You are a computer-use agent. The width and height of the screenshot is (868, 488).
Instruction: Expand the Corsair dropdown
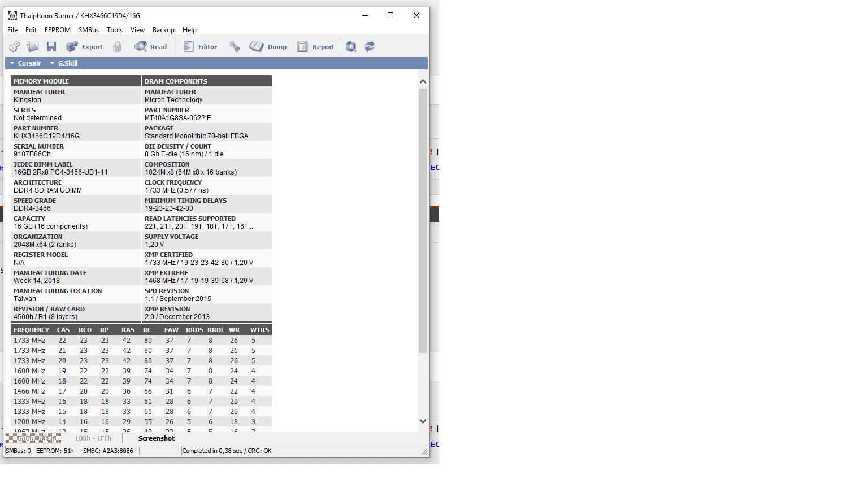(25, 63)
